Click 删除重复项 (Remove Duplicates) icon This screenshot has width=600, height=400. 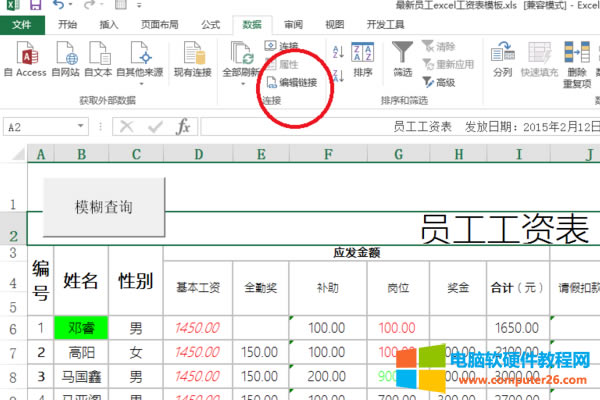[x=577, y=55]
